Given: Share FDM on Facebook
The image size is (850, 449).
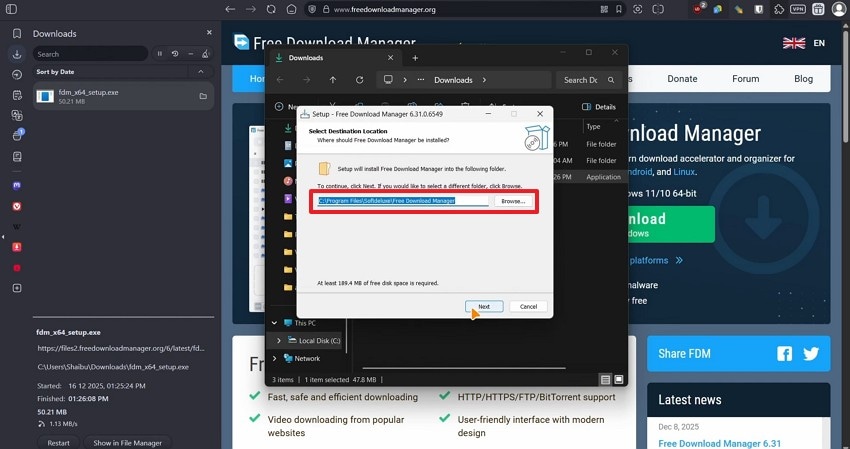Looking at the screenshot, I should click(x=784, y=354).
